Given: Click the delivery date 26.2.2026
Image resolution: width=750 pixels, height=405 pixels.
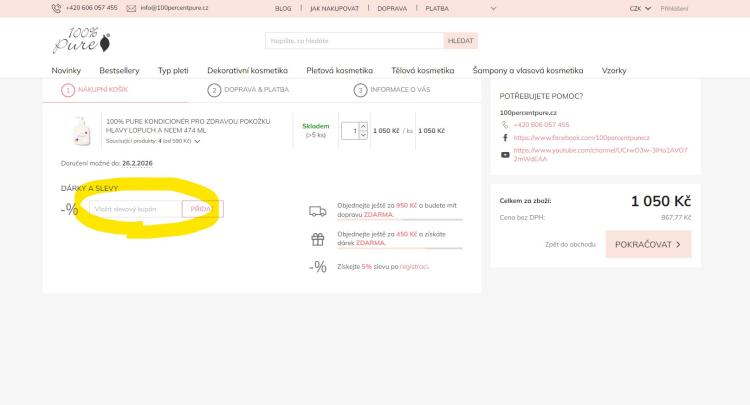Looking at the screenshot, I should tap(137, 164).
